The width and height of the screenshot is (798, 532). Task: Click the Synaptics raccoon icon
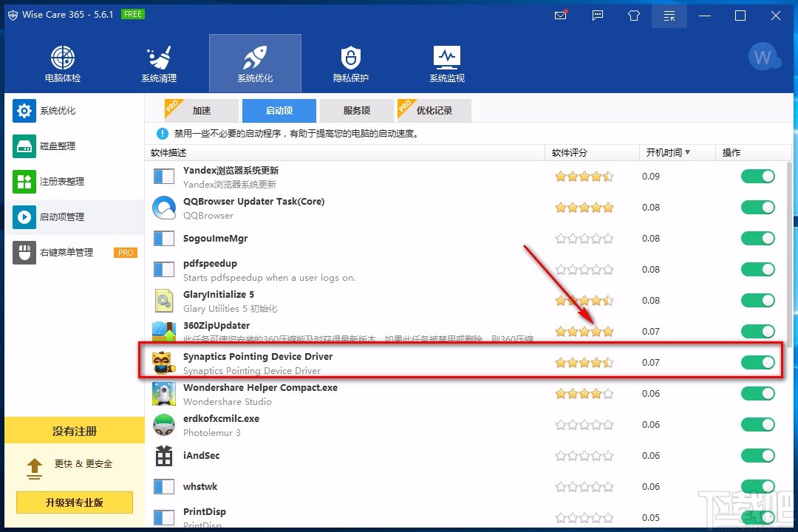click(x=164, y=363)
